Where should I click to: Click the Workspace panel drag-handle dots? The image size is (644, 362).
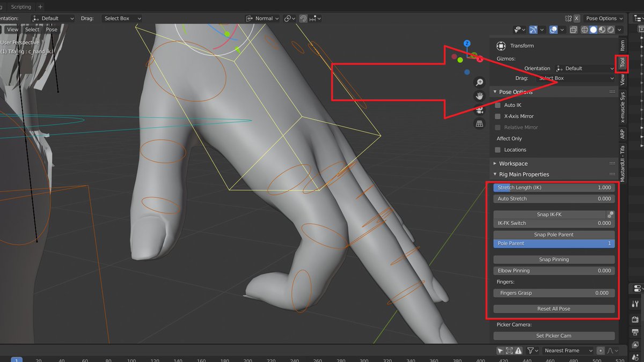(x=612, y=164)
